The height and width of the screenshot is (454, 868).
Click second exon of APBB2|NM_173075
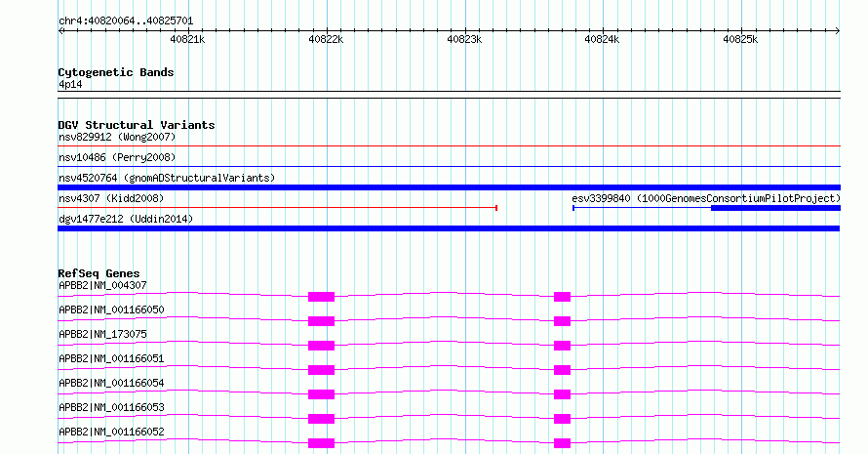(x=562, y=346)
